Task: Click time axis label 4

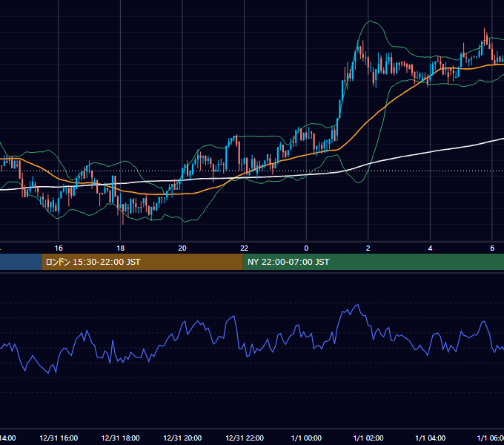Action: point(430,248)
